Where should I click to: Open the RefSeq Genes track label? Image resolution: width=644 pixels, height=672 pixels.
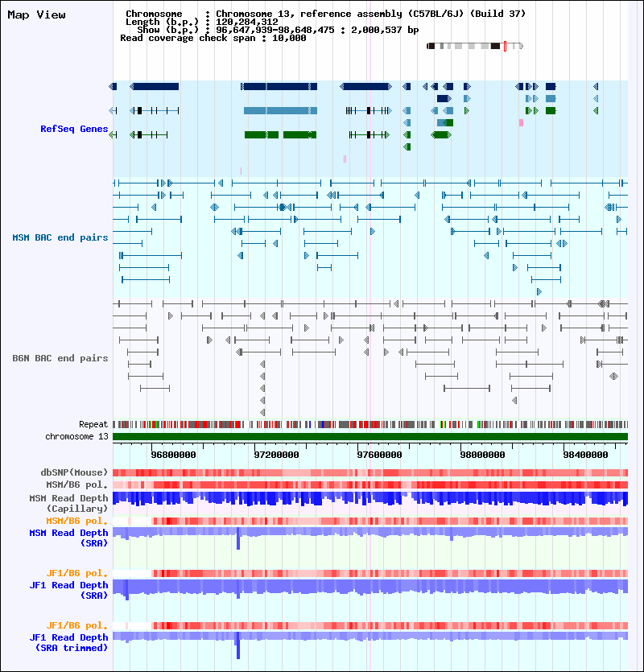(74, 129)
